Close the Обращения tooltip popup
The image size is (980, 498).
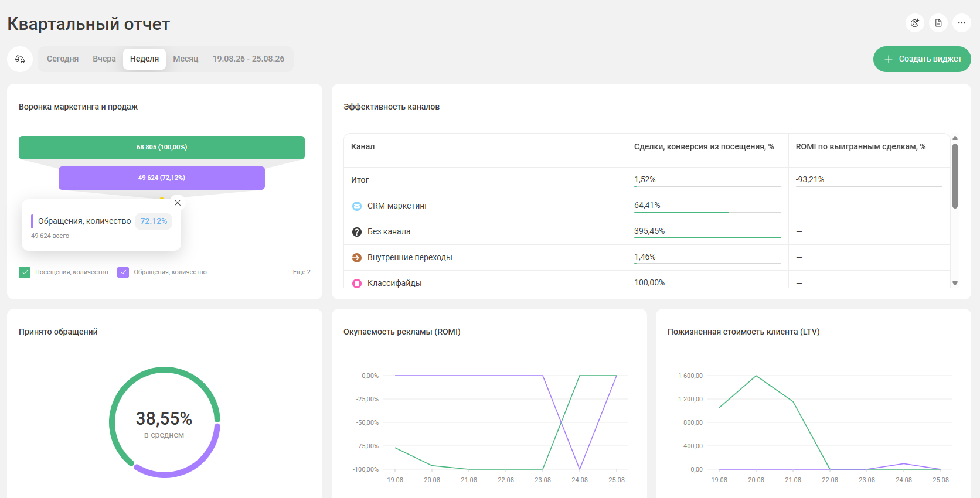point(178,203)
